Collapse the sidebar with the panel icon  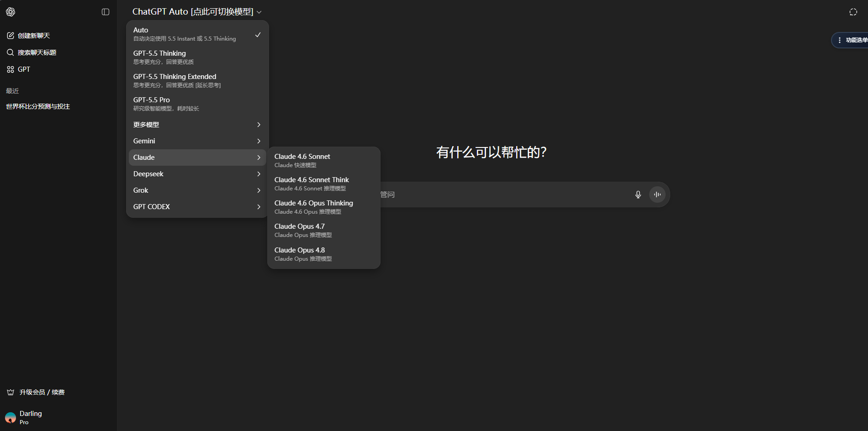pyautogui.click(x=106, y=12)
